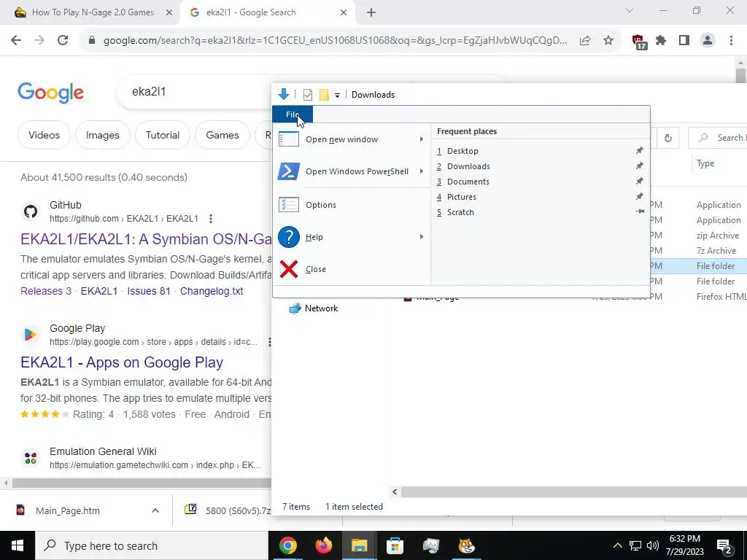
Task: Click the Share this page icon
Action: click(585, 41)
